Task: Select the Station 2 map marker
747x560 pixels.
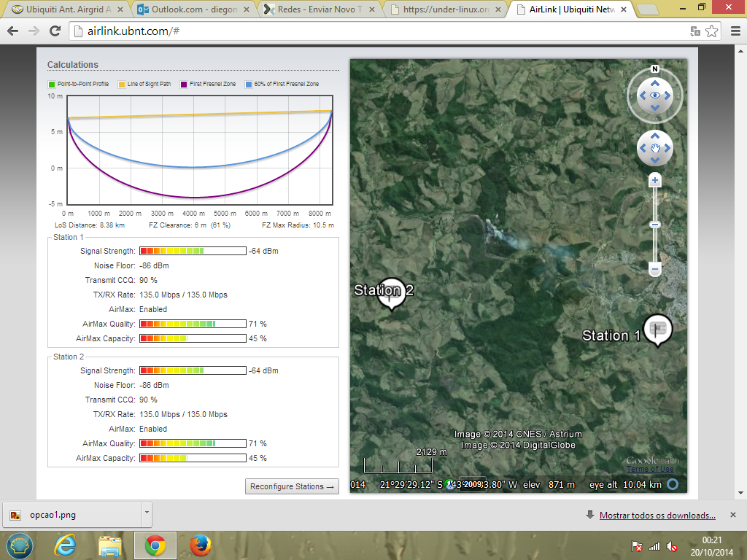Action: coord(392,293)
